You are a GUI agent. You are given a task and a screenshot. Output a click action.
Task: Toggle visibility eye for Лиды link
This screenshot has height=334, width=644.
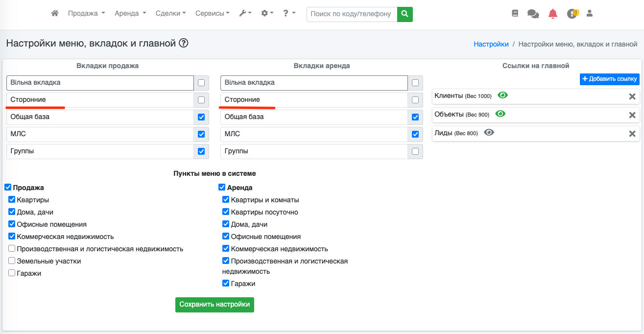489,132
